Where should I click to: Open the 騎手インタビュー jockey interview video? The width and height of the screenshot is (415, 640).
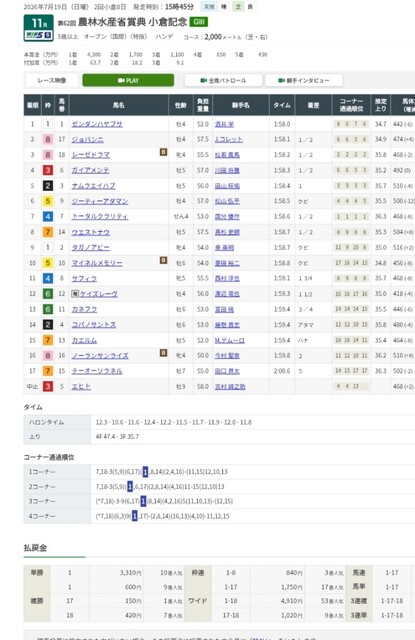(304, 80)
